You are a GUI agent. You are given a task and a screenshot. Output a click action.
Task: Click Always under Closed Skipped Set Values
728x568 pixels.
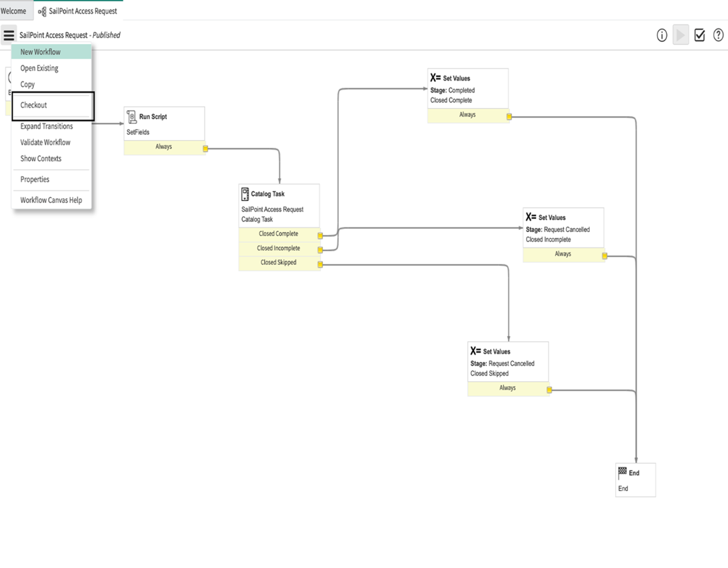[x=508, y=388]
